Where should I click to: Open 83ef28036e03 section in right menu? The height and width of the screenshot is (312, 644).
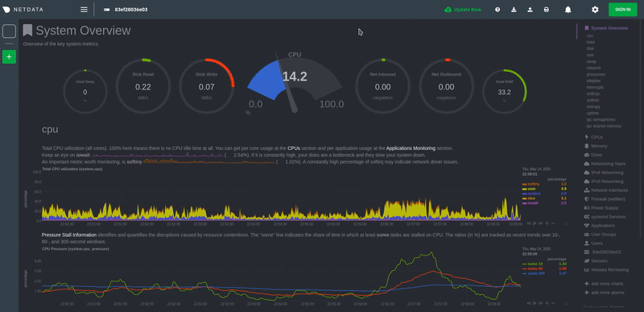tap(606, 252)
